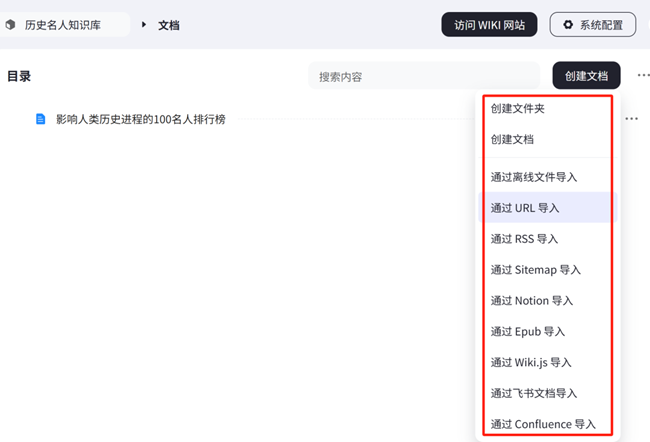Open 影响人类历史进程的100名人排行榜 document

coord(141,119)
